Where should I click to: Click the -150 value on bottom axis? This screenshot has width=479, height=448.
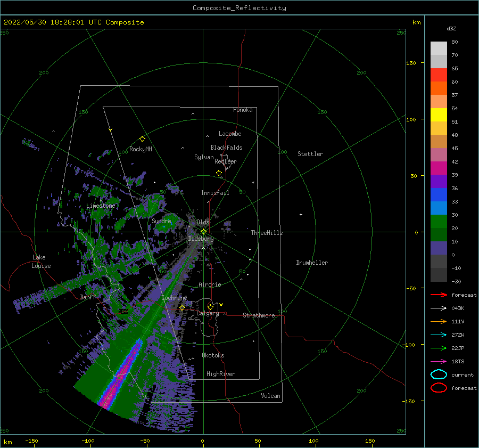pyautogui.click(x=32, y=441)
